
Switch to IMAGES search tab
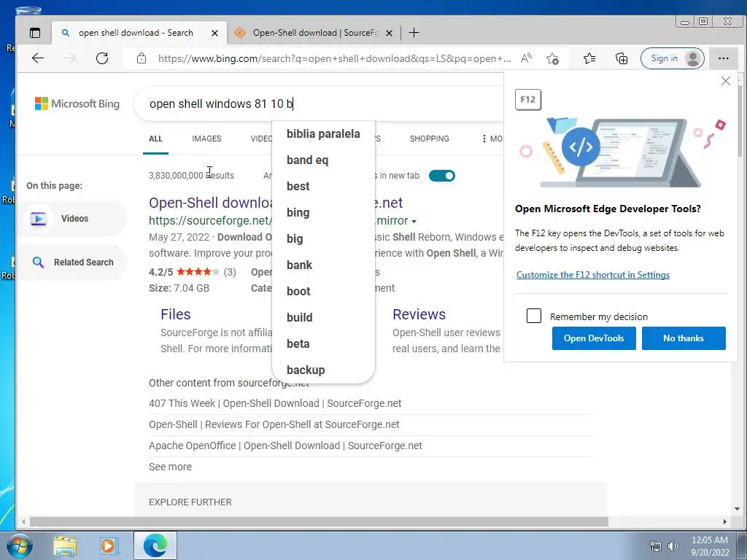(206, 139)
